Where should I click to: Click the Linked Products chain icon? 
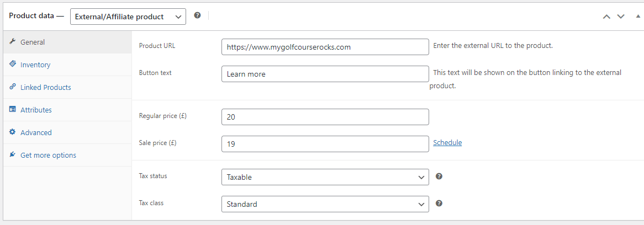point(12,87)
